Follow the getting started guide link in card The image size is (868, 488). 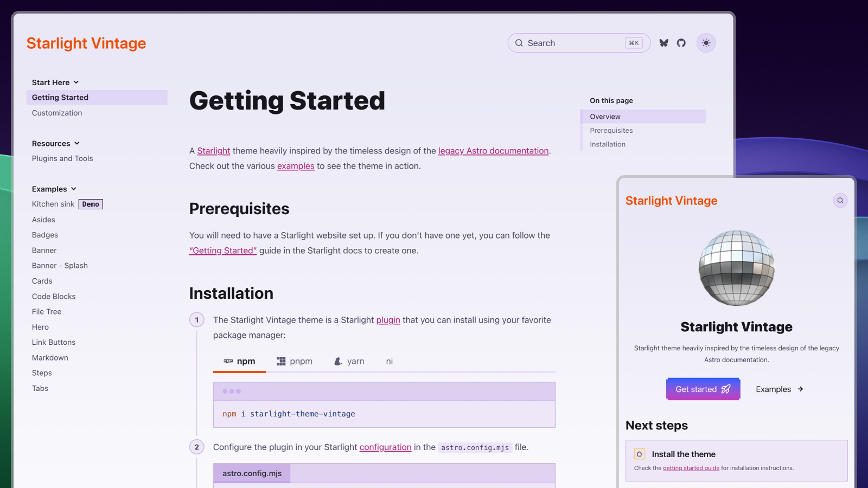click(691, 468)
